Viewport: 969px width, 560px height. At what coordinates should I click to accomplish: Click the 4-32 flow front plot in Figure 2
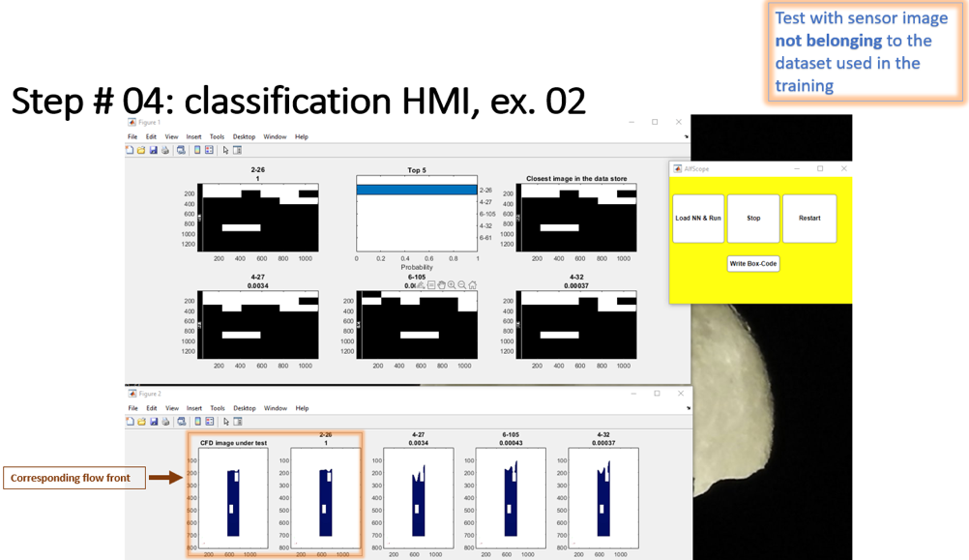[603, 498]
